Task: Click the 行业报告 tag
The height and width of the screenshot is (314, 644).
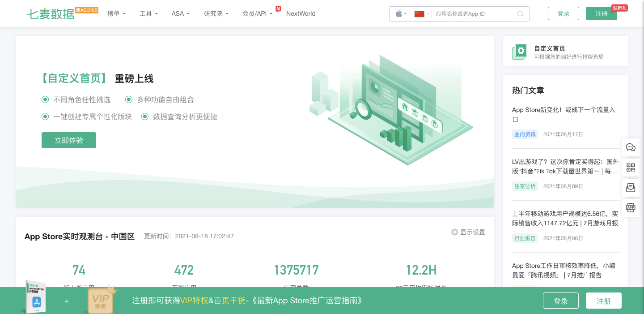Action: click(525, 238)
